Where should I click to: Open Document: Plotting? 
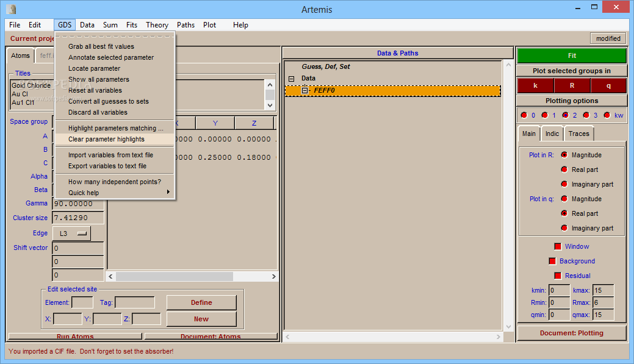tap(572, 333)
